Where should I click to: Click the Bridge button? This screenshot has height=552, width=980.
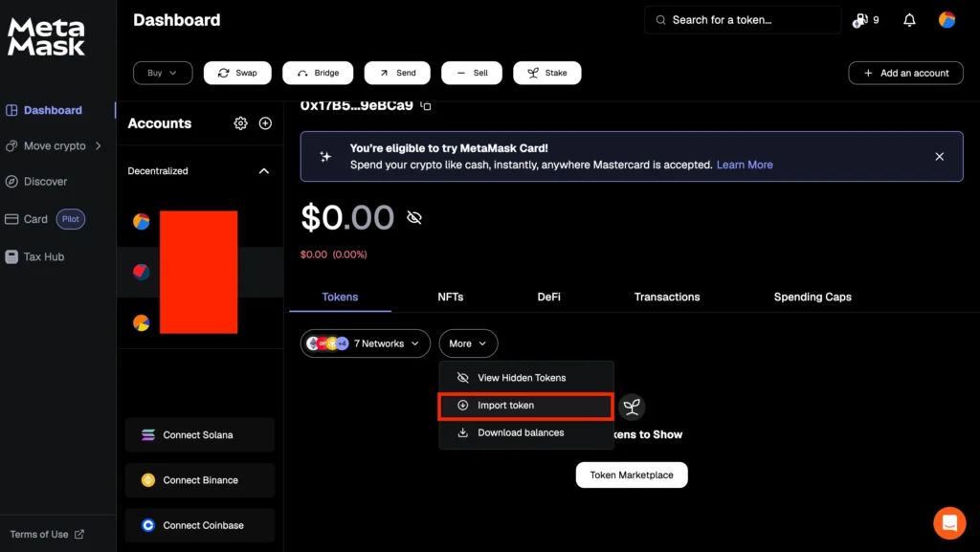coord(318,73)
